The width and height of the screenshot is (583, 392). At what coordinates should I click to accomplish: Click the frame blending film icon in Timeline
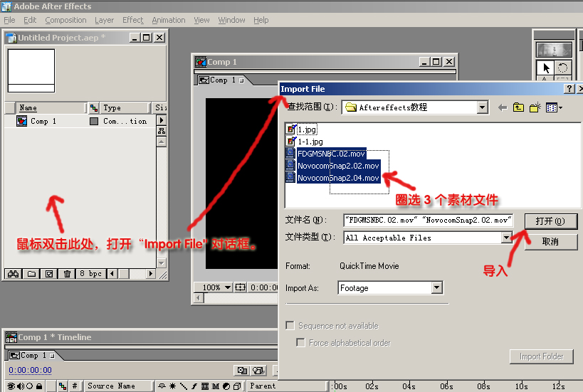coord(205,386)
